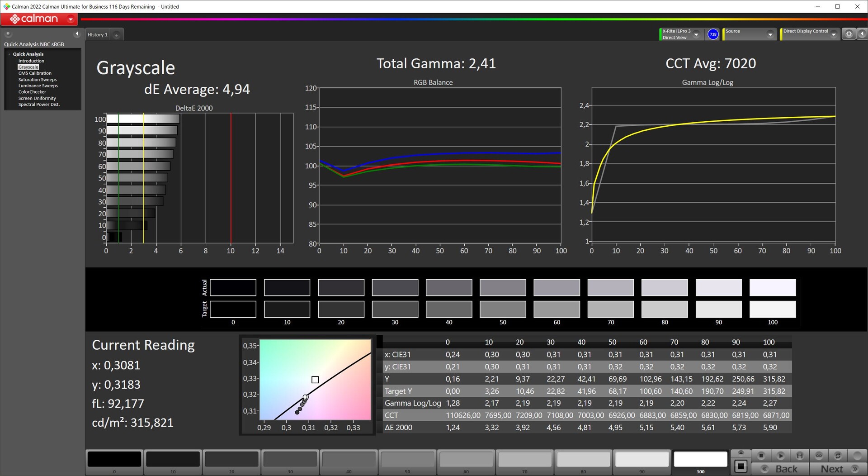Click the blue 718 meter indicator
Screen dimensions: 868x476
tap(713, 34)
